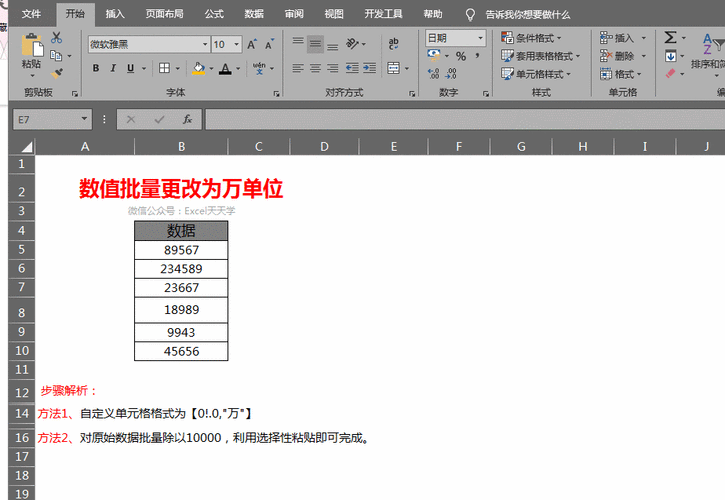Click the Paste clipboard icon
Screen dimensions: 725x500
point(31,46)
